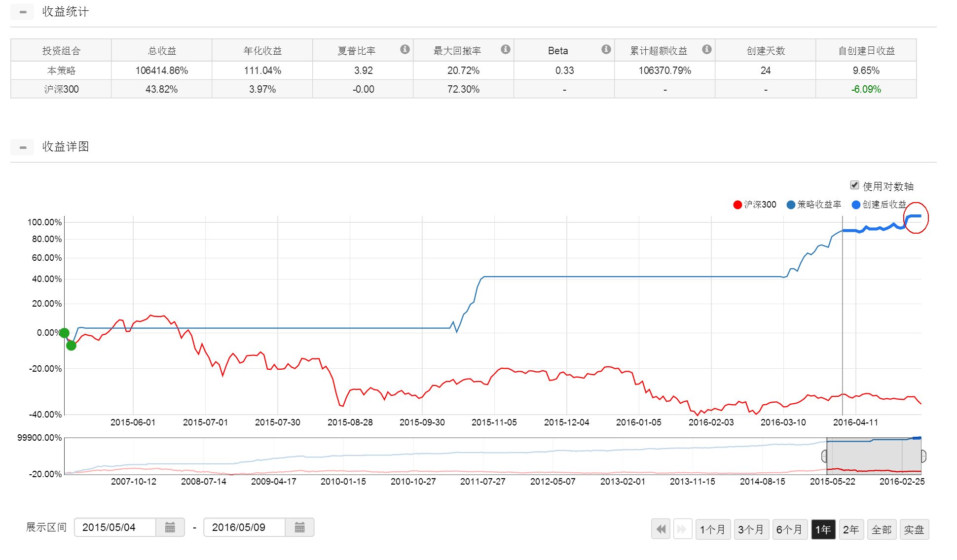This screenshot has height=560, width=957.
Task: Show info tooltip for 夏普比率
Action: [405, 49]
